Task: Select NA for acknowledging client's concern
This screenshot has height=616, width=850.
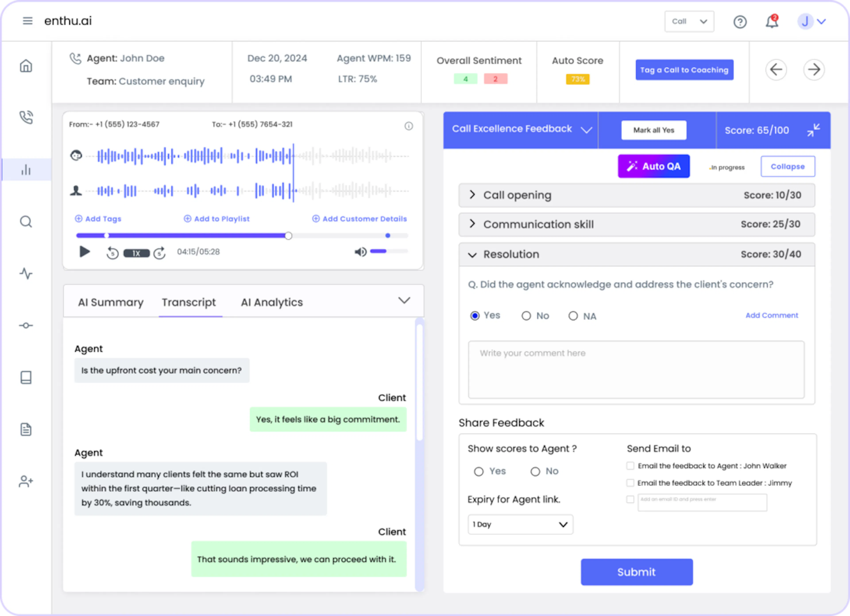Action: [x=573, y=316]
